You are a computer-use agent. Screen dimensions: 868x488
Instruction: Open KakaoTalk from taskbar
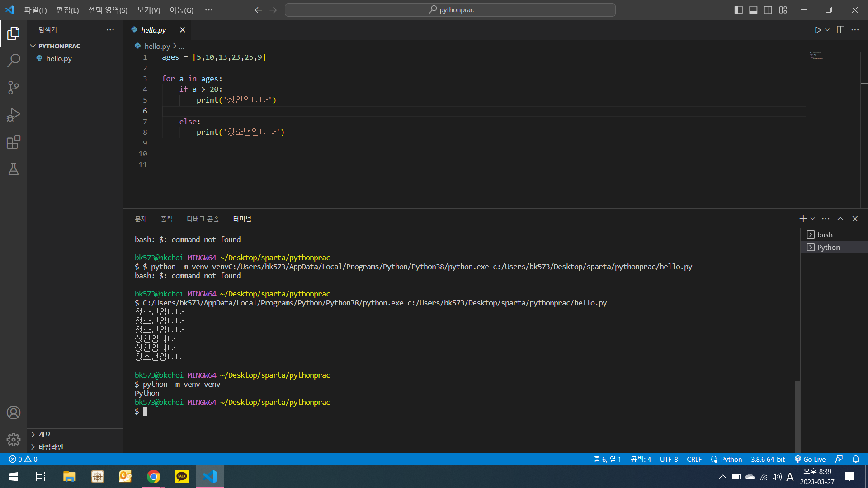pos(182,477)
